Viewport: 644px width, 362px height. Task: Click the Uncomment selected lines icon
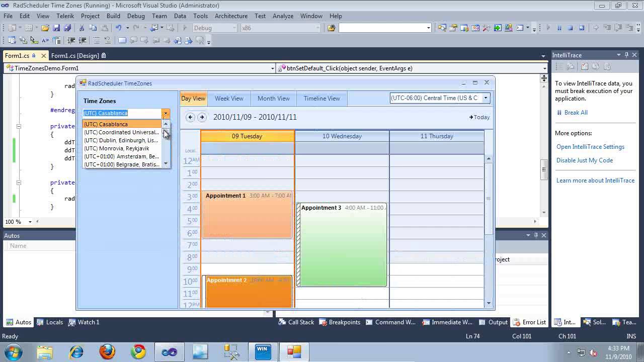(x=108, y=40)
